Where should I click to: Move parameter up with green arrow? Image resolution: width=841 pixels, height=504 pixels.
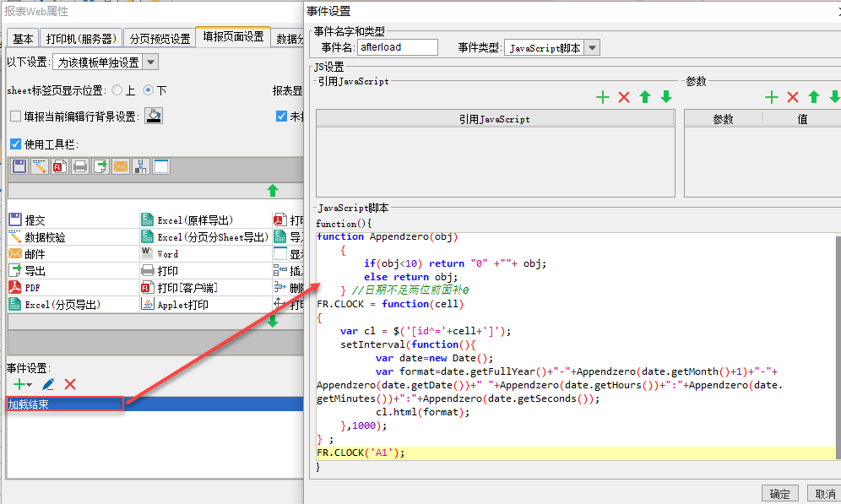pos(814,97)
